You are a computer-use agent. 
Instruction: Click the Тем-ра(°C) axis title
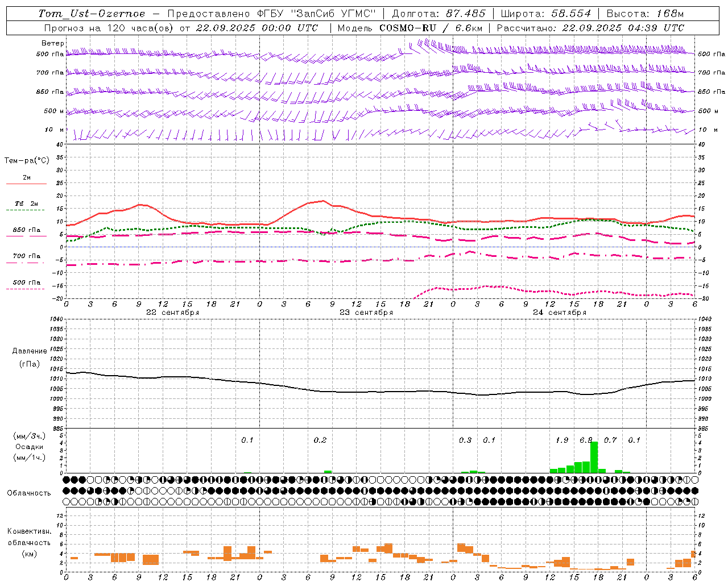[27, 160]
